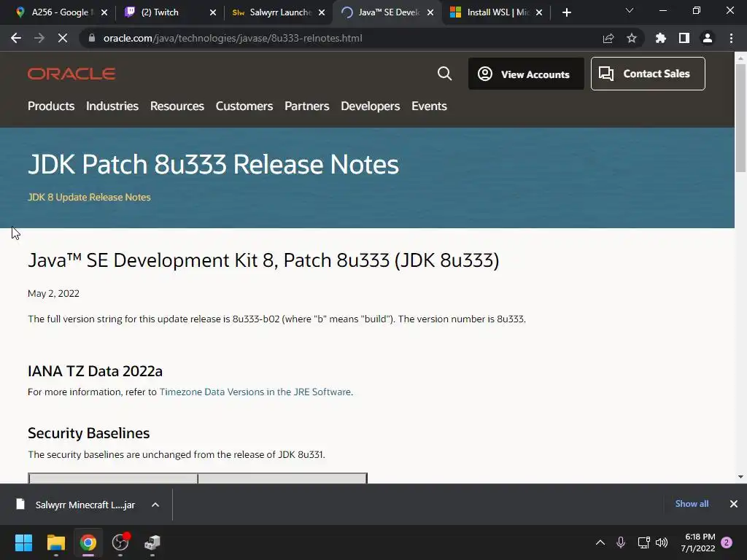The width and height of the screenshot is (747, 560).
Task: Open the notification badge showing 2
Action: (x=727, y=542)
